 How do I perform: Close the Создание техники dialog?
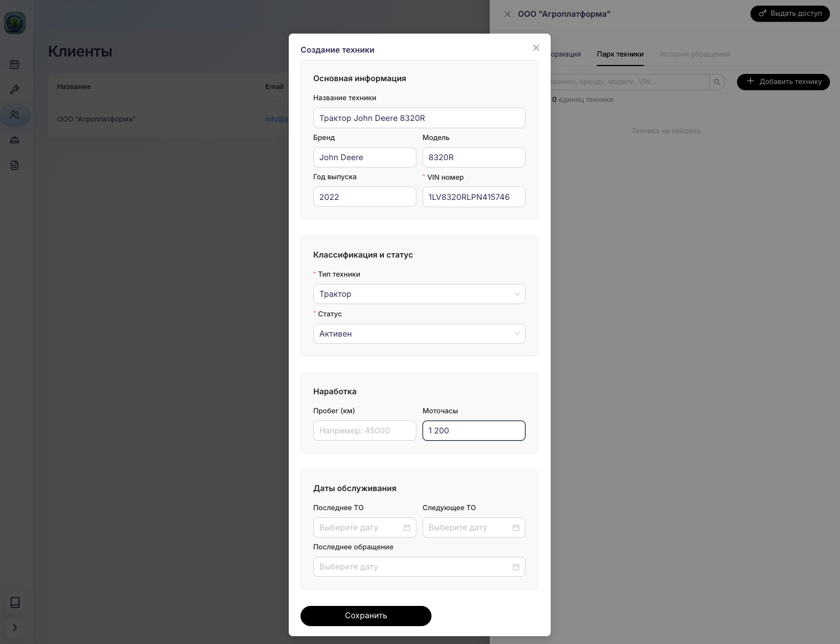(536, 48)
